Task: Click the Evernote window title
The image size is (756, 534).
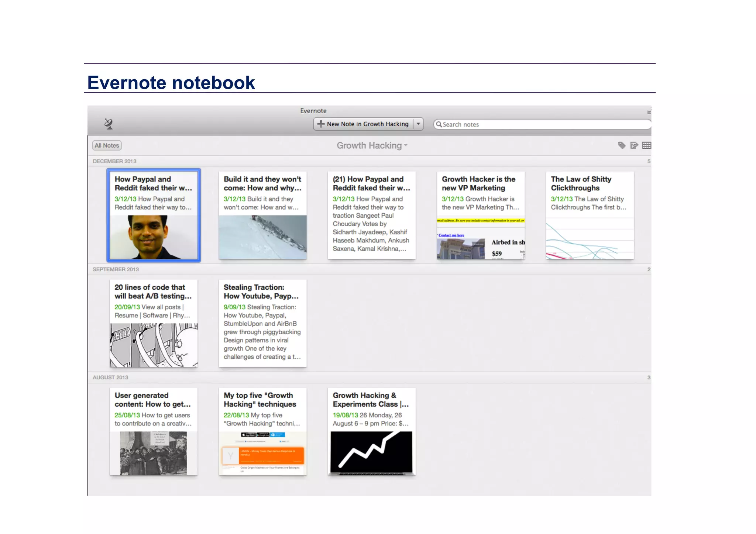Action: point(313,111)
